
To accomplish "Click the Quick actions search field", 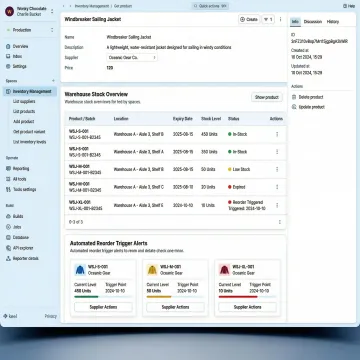I will point(211,6).
